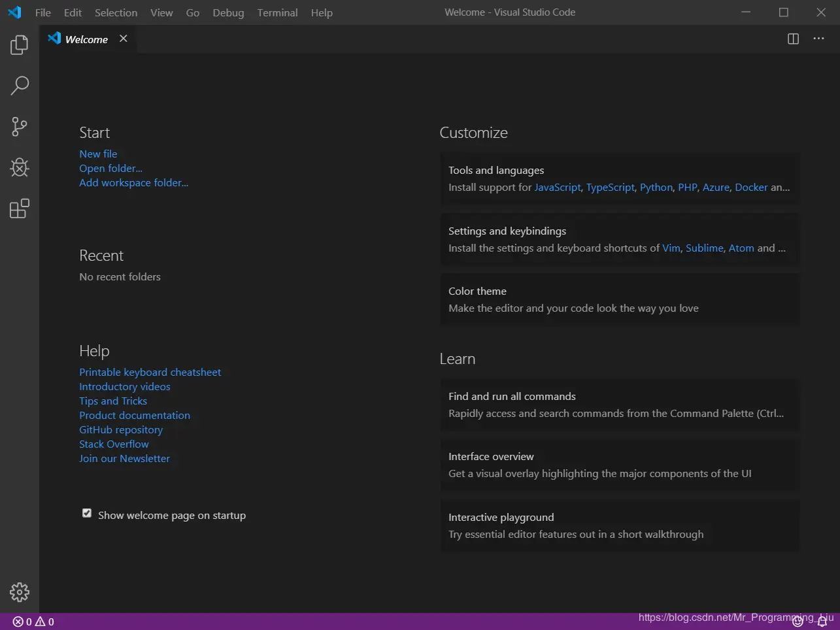Image resolution: width=840 pixels, height=630 pixels.
Task: Install PHP support link
Action: coord(688,187)
